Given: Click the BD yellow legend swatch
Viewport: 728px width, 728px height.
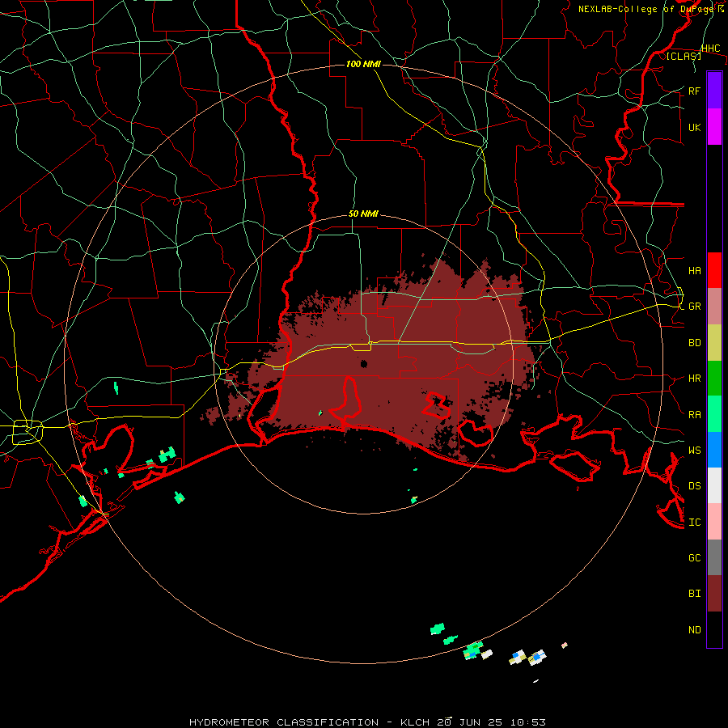Looking at the screenshot, I should [714, 342].
